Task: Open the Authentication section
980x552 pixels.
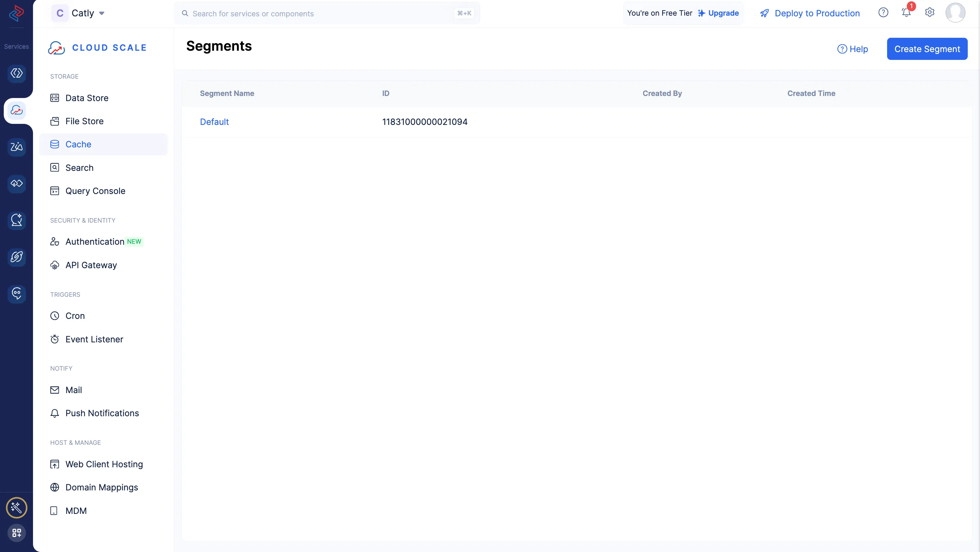Action: pyautogui.click(x=95, y=242)
